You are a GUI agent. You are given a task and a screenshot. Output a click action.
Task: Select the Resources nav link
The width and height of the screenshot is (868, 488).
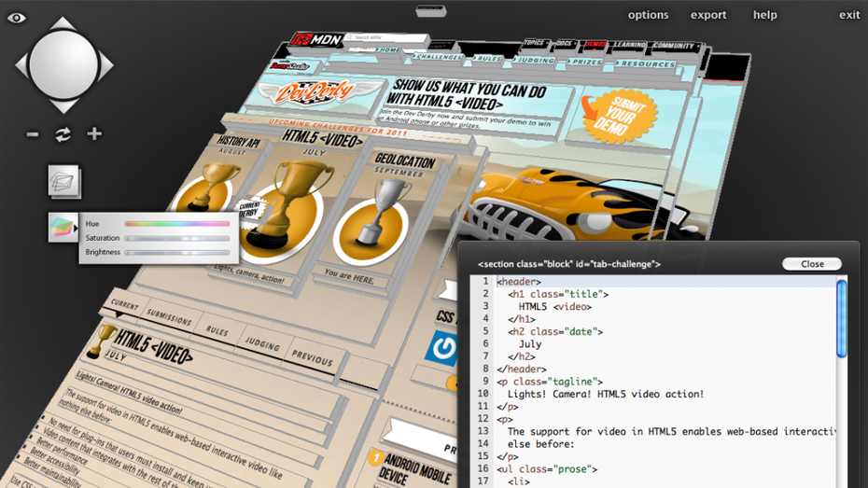point(646,63)
